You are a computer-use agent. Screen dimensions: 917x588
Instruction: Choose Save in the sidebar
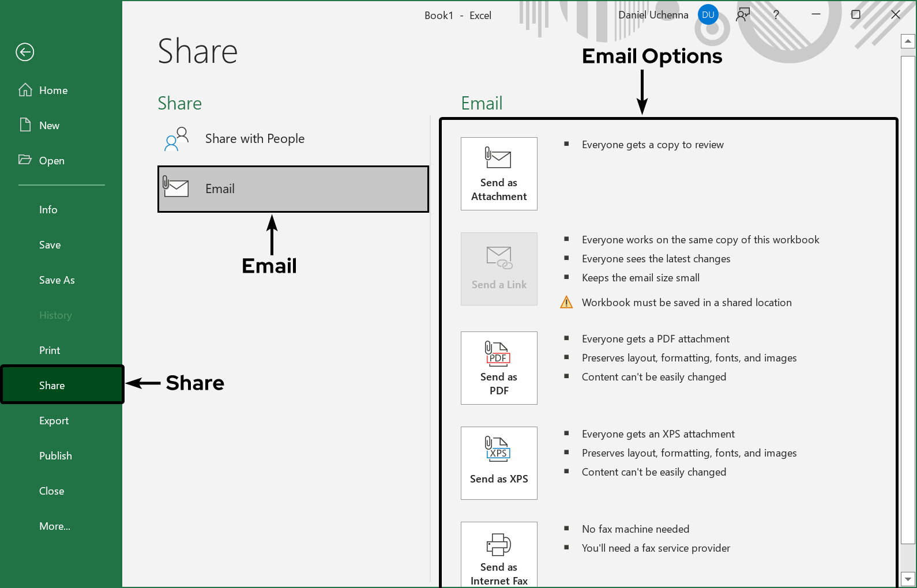point(61,245)
